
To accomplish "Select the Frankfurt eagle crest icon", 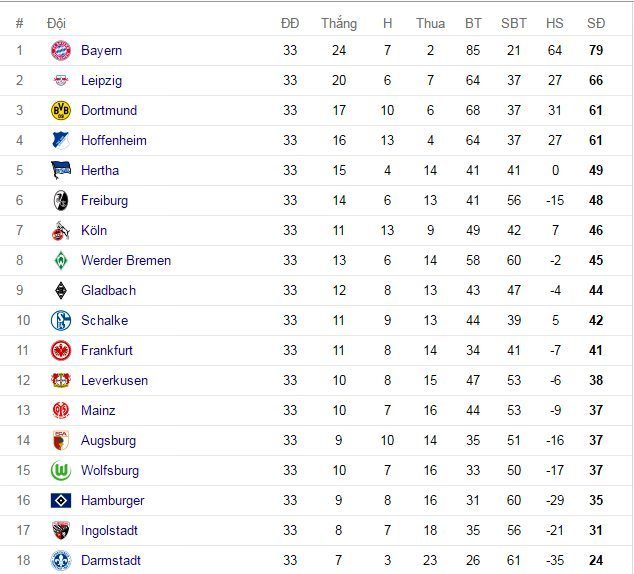I will (61, 351).
